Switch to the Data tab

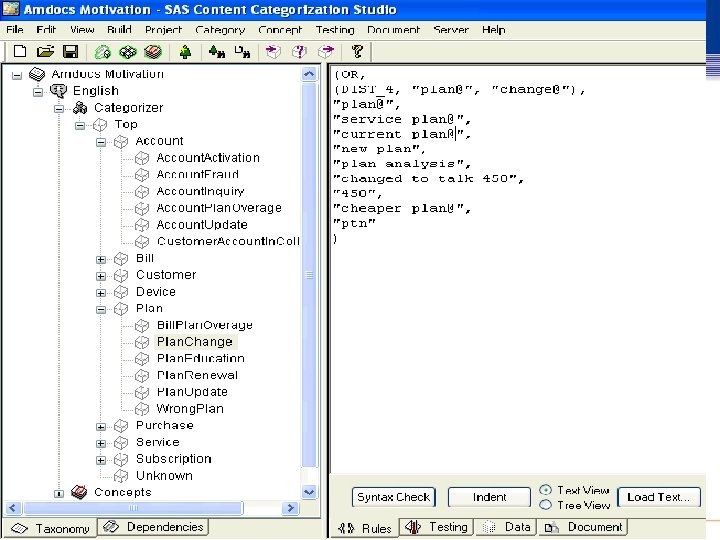click(x=507, y=527)
